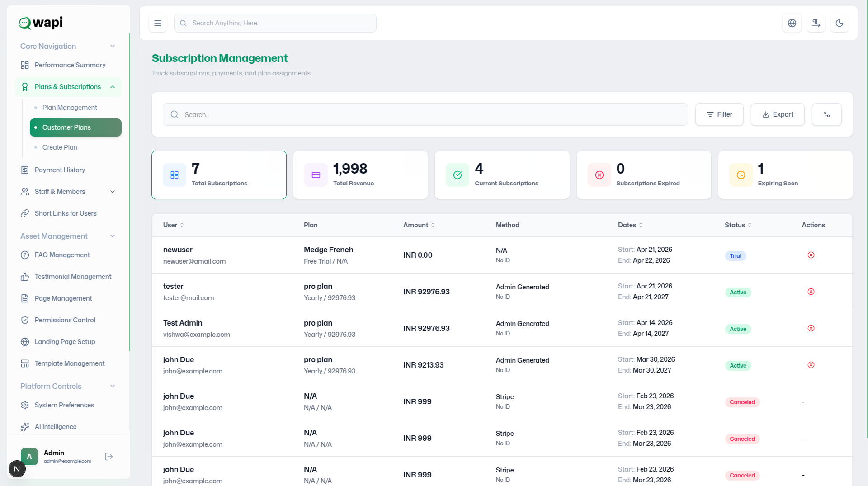Expand Staff & Members submenu
The image size is (868, 486).
[68, 192]
